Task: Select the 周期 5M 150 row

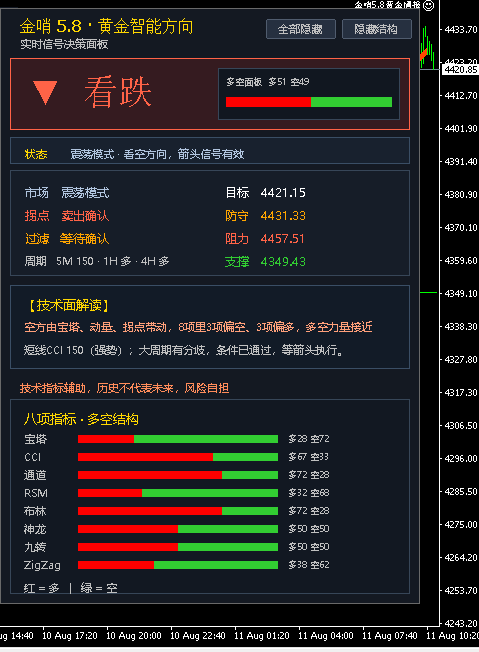Action: [x=97, y=262]
